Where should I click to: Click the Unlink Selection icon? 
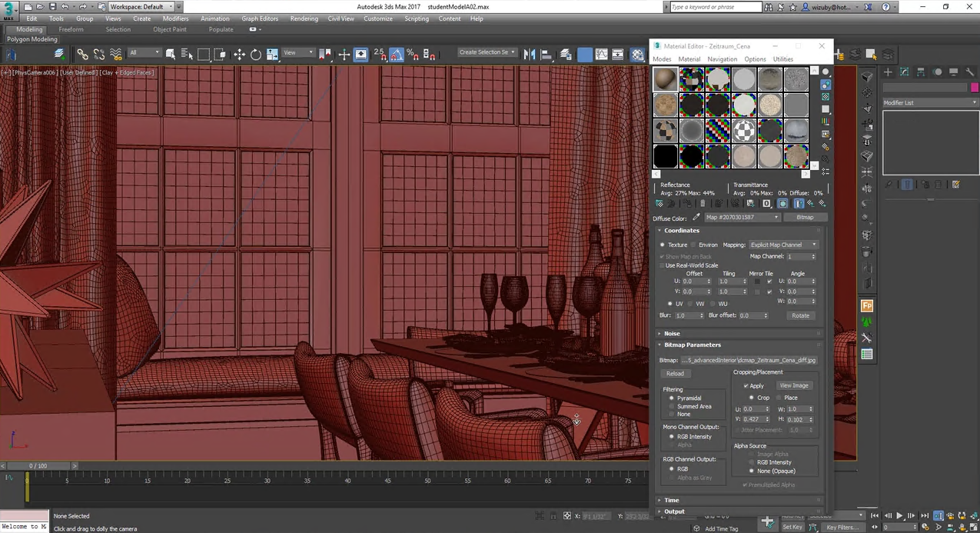(x=99, y=54)
